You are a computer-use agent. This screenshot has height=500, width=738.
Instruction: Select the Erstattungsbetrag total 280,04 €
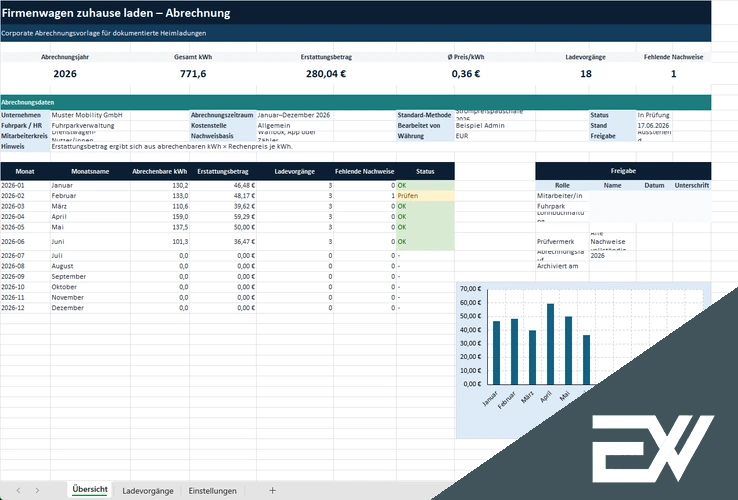[326, 74]
